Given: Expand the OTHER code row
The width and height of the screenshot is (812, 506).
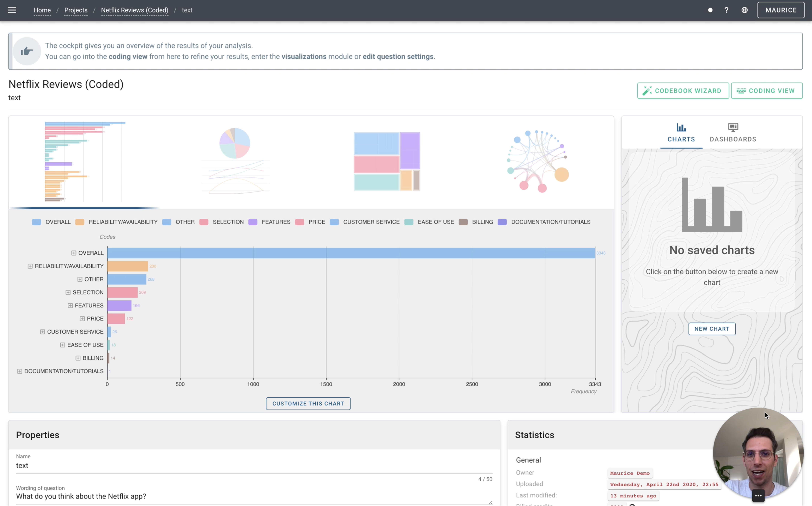Looking at the screenshot, I should click(80, 279).
